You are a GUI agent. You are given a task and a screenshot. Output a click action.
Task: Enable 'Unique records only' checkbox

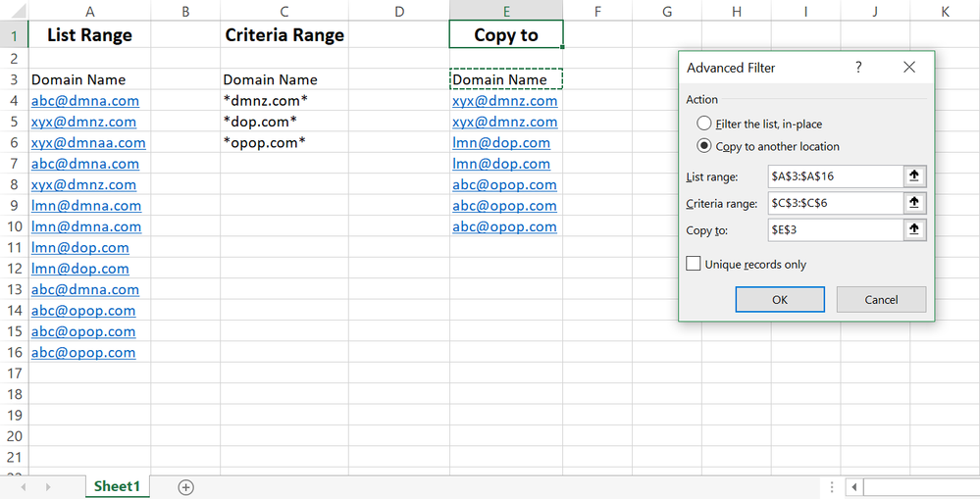pos(694,264)
